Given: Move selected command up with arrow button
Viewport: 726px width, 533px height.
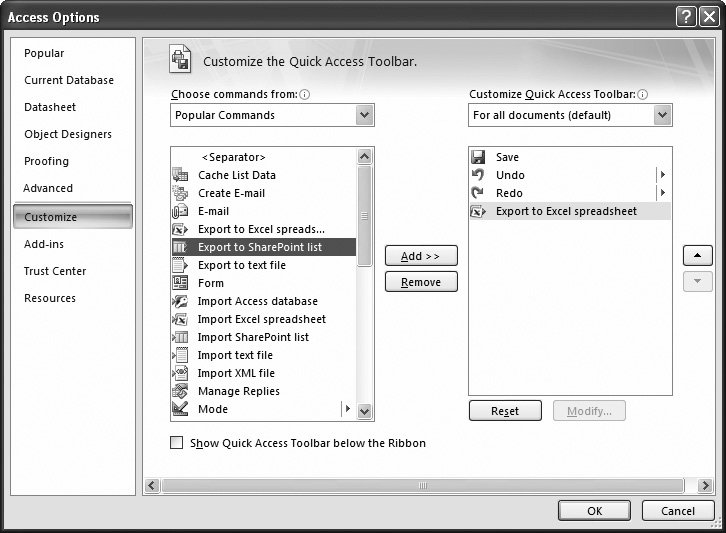Looking at the screenshot, I should point(697,256).
